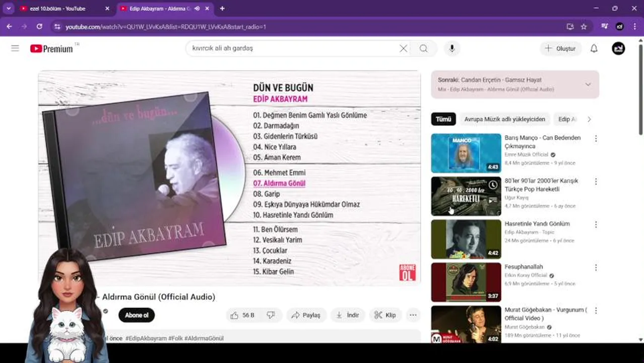644x363 pixels.
Task: Select Avrupa Müzik adlı yükleyiciden chip
Action: [504, 119]
